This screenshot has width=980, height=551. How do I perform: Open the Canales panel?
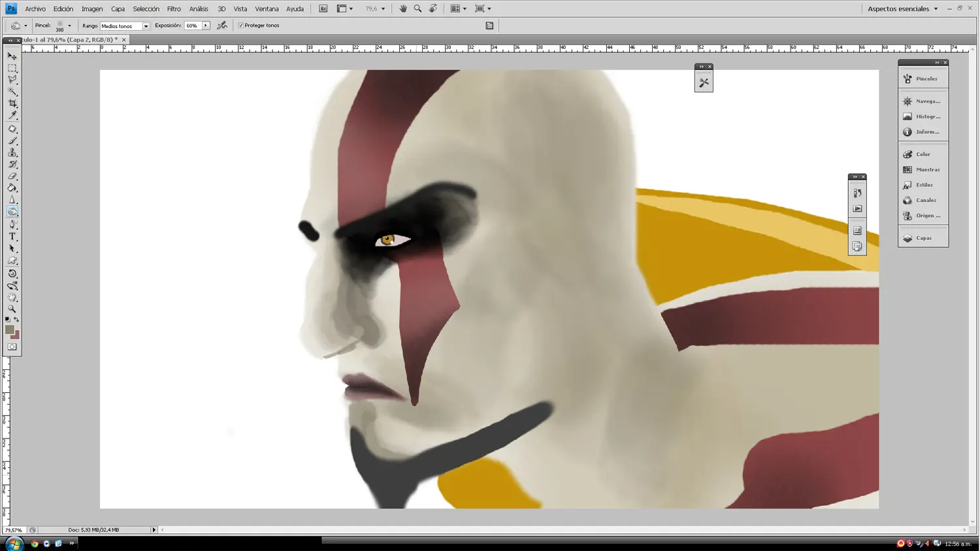(x=923, y=201)
